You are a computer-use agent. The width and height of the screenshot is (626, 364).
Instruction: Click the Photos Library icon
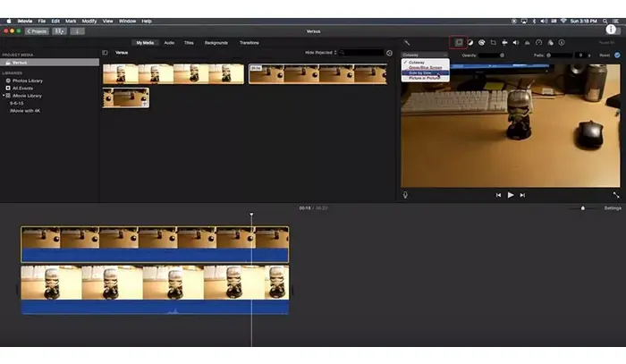pyautogui.click(x=8, y=80)
